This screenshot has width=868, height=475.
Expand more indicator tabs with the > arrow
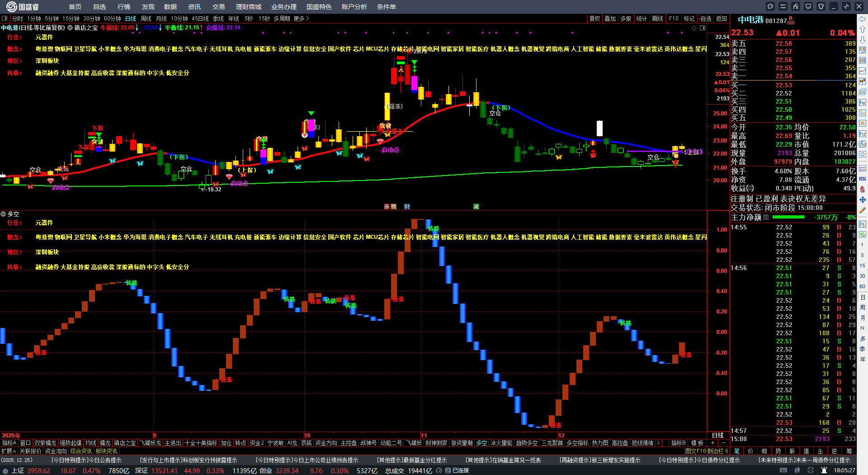tap(658, 443)
